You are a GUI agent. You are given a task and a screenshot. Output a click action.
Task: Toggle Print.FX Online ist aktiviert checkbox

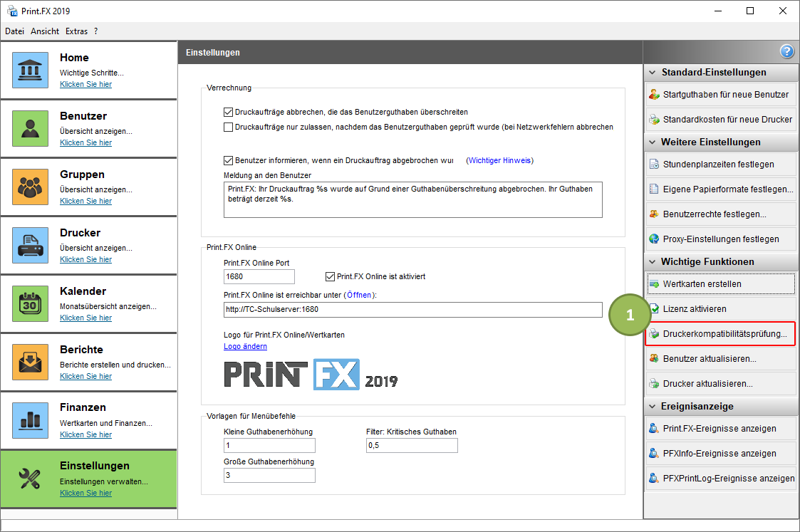[330, 277]
